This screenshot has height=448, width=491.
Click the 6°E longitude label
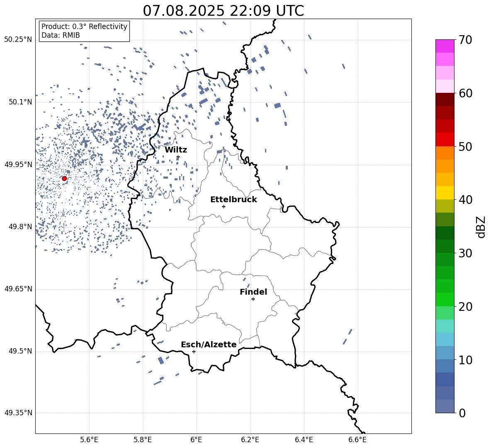[196, 440]
